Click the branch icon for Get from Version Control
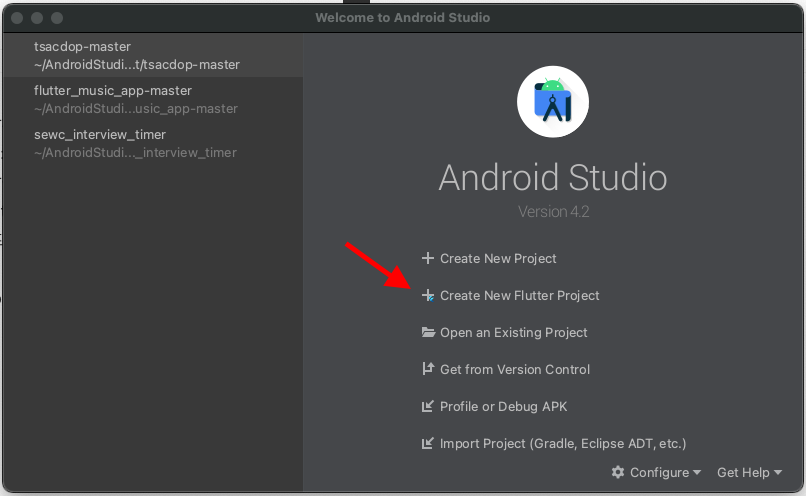This screenshot has width=806, height=496. pos(428,369)
